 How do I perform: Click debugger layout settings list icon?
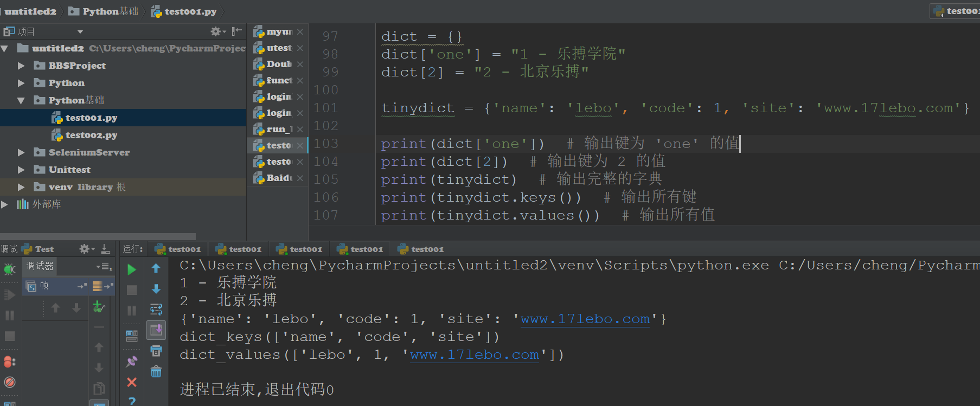(x=104, y=266)
